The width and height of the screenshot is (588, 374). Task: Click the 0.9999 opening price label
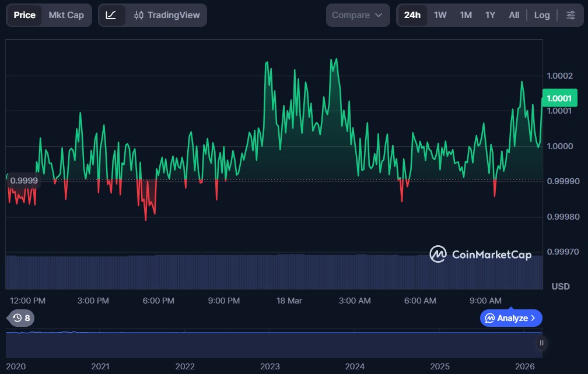click(x=24, y=181)
